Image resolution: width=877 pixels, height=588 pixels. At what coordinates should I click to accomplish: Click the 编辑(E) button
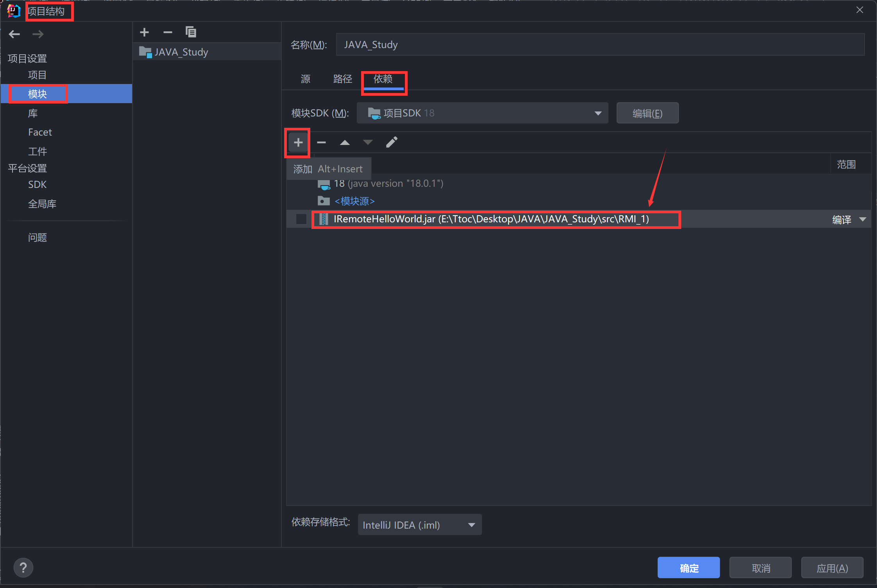648,113
